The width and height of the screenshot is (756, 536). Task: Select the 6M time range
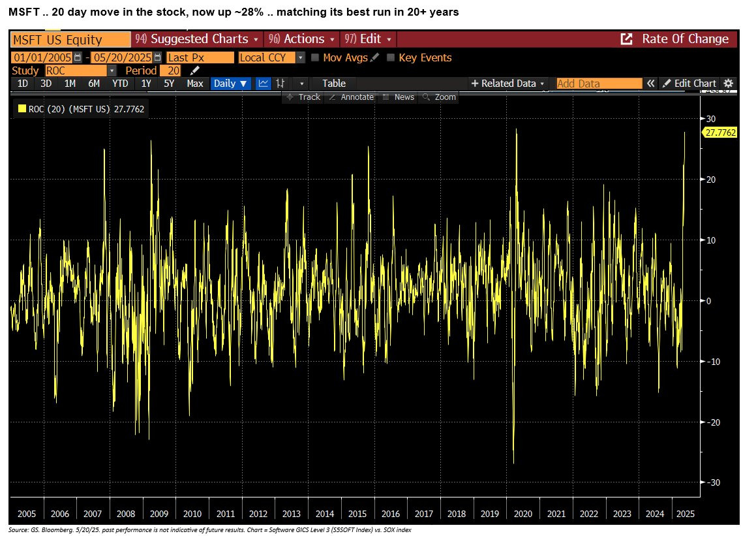tap(94, 84)
